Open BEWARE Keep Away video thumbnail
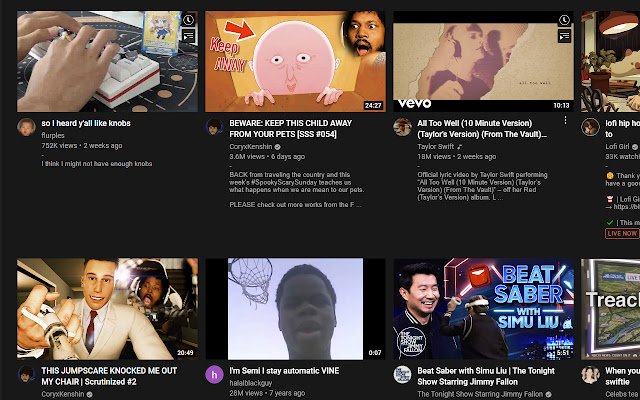 pos(295,61)
